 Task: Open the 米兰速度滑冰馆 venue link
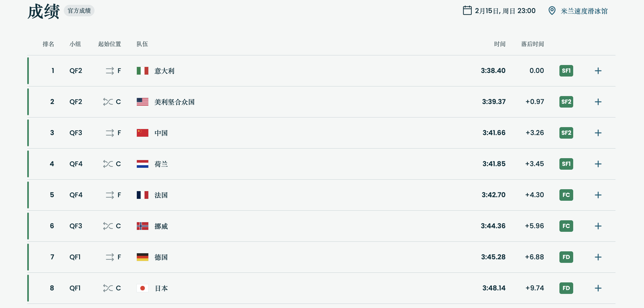[x=584, y=11]
